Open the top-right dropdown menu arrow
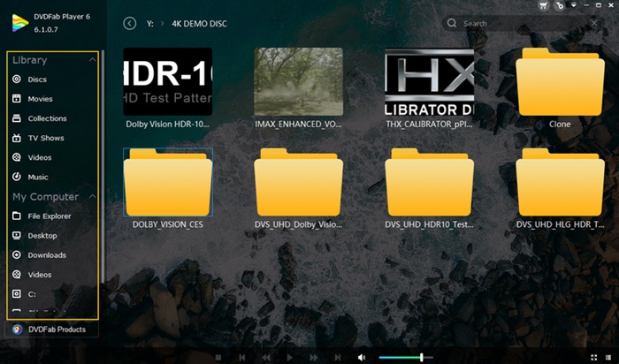The image size is (619, 364). [x=574, y=5]
